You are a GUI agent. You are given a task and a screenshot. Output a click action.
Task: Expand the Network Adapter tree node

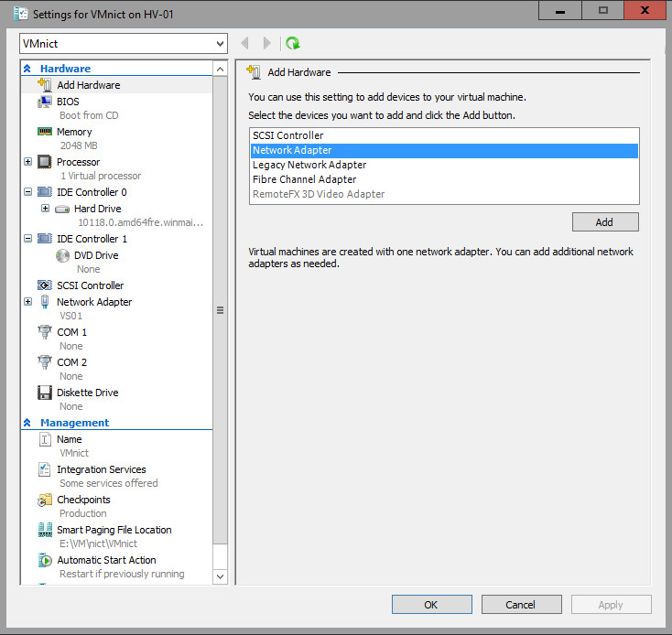tap(27, 302)
